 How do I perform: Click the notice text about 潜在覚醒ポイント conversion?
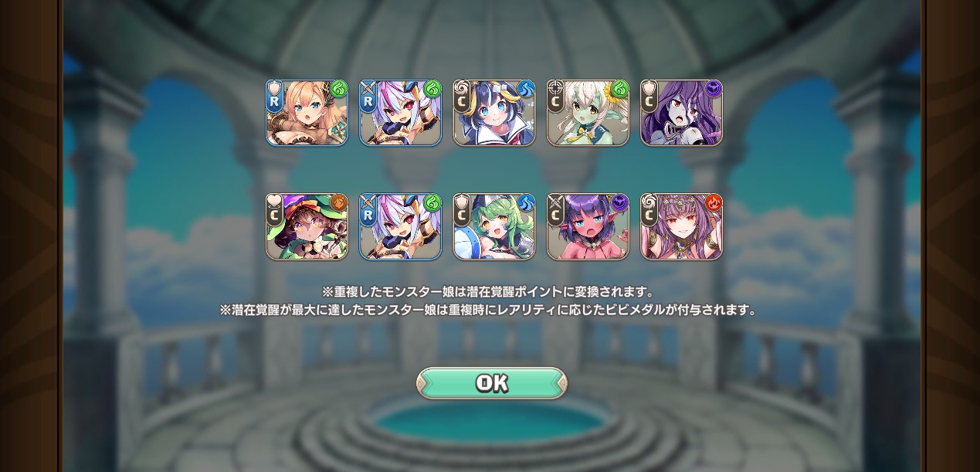point(488,292)
